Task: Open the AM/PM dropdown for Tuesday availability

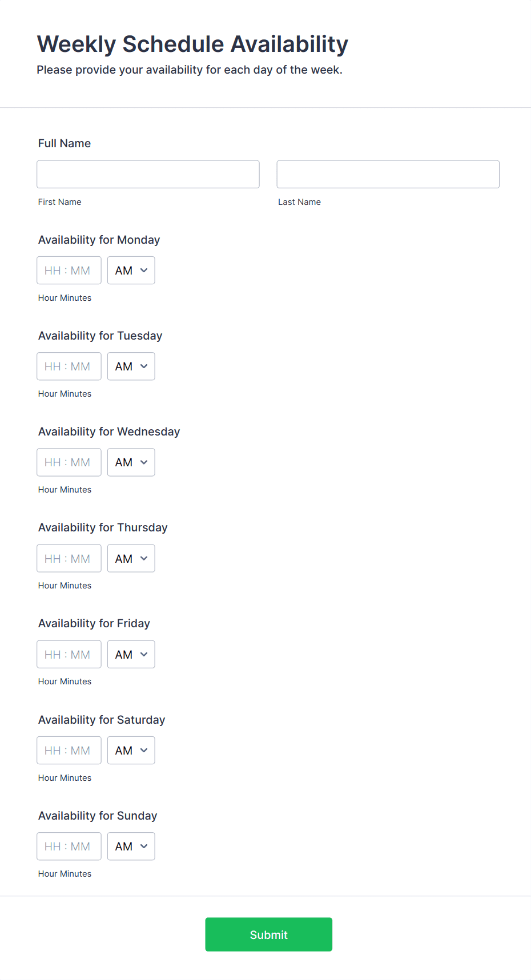Action: pos(131,366)
